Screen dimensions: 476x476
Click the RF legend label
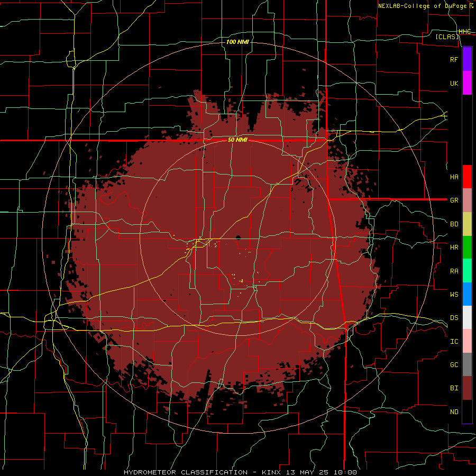[454, 59]
